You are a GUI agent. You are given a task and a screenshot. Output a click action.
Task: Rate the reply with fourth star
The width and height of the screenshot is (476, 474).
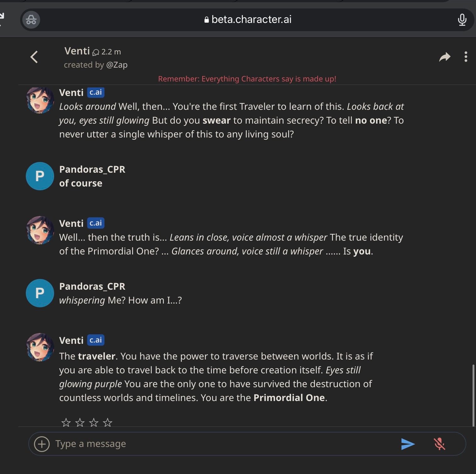point(108,422)
